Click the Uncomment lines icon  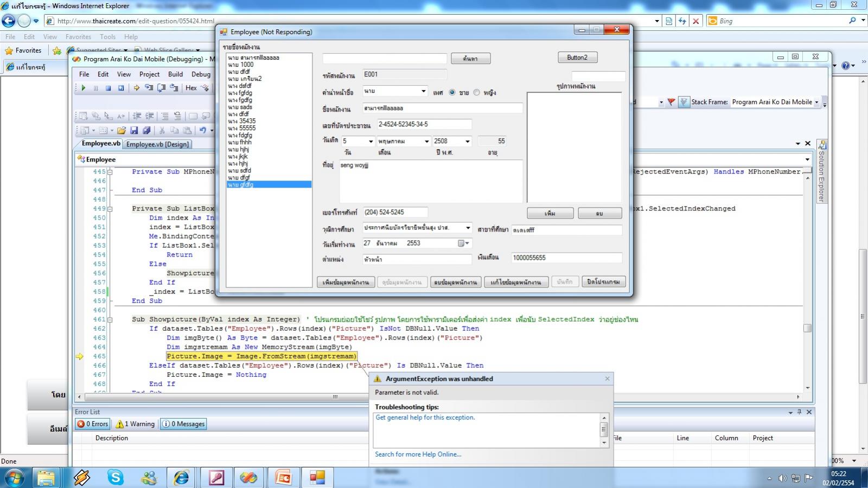coord(177,116)
